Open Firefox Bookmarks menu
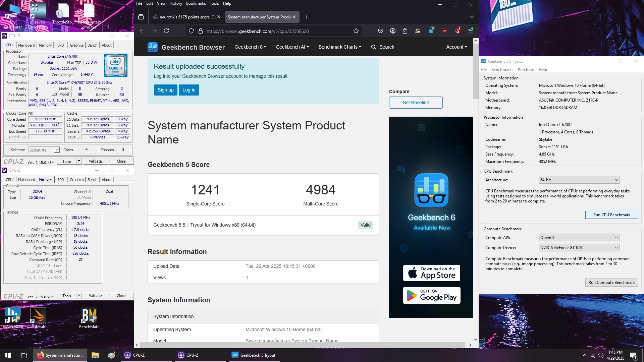The width and height of the screenshot is (644, 362). tap(196, 3)
